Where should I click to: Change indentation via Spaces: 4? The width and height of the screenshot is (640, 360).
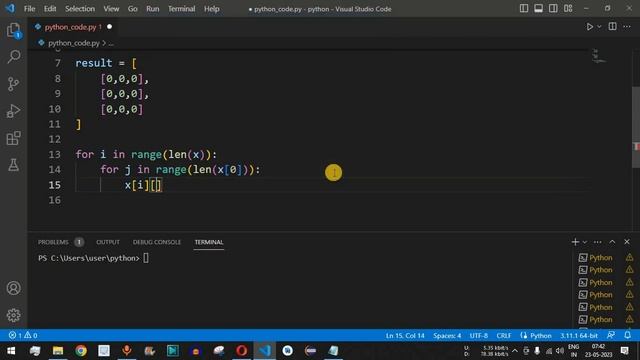(447, 336)
